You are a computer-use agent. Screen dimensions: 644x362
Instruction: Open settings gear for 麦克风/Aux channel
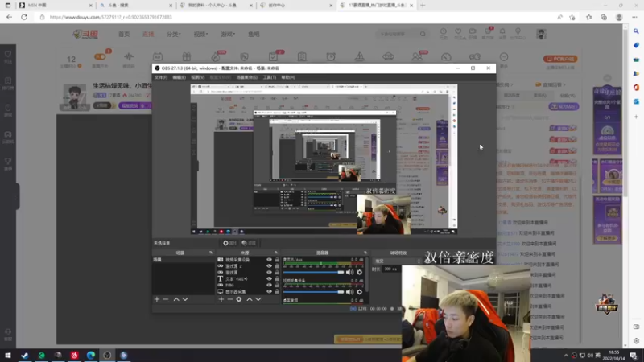point(359,272)
